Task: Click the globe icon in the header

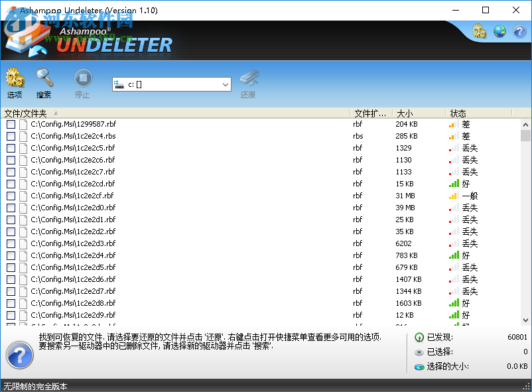Action: (499, 31)
